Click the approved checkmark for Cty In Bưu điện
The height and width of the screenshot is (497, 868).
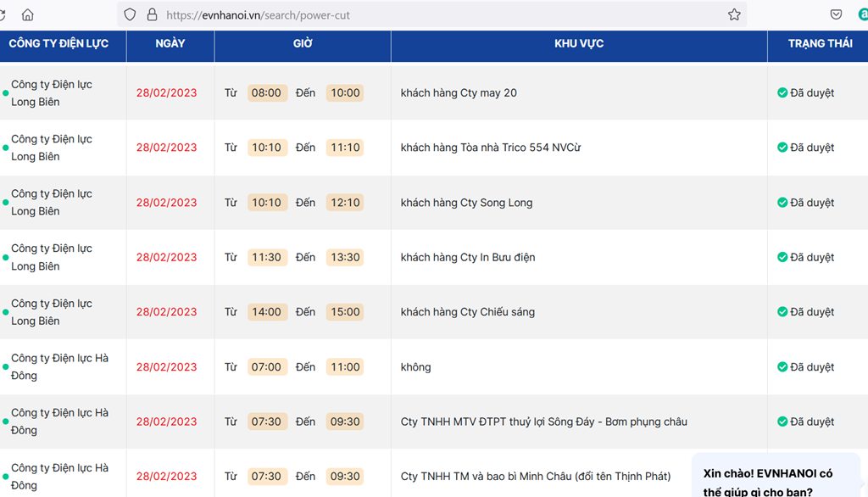[782, 257]
